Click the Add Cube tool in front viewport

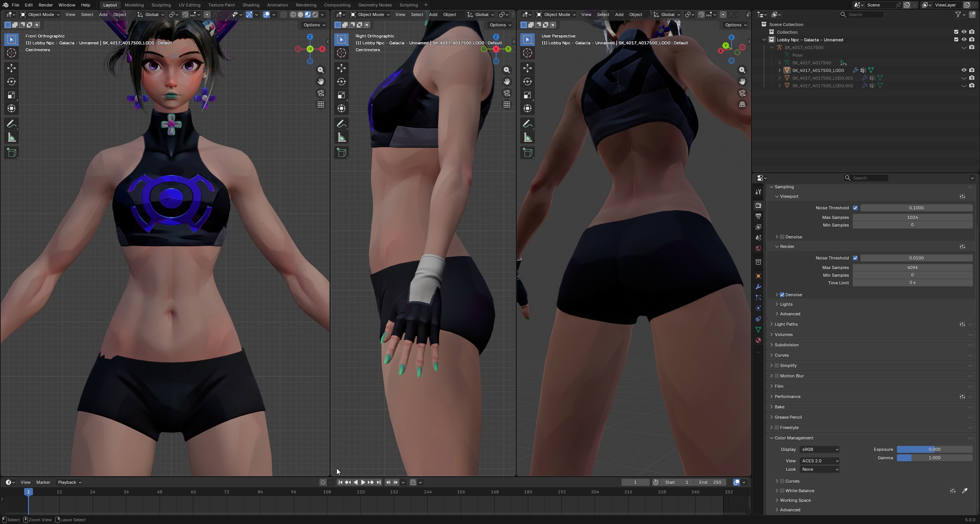11,153
